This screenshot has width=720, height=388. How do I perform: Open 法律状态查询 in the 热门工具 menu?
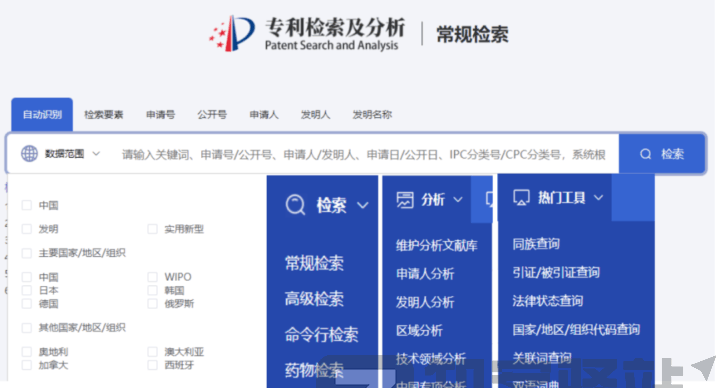click(548, 301)
